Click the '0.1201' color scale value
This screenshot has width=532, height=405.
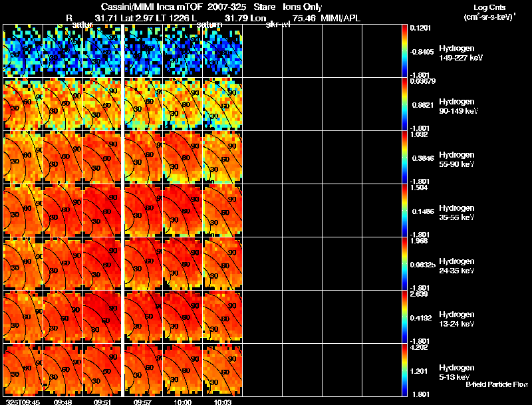coord(420,28)
